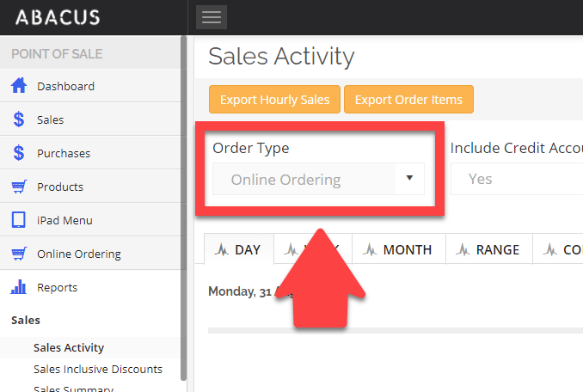Viewport: 583px width, 392px height.
Task: Click the Products shopping cart icon
Action: 18,187
